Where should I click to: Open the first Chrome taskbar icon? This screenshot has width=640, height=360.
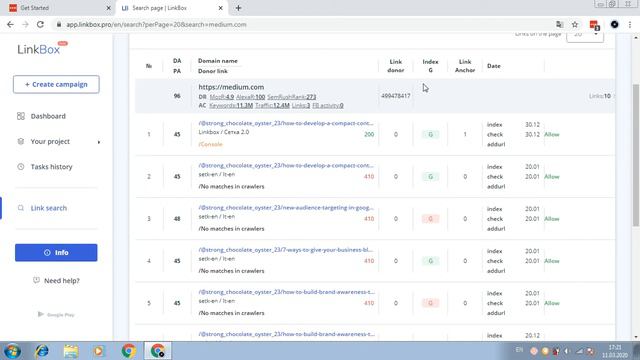pos(129,351)
